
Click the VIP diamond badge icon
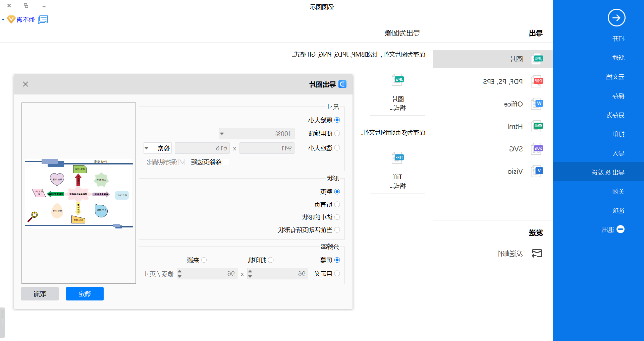coord(11,19)
